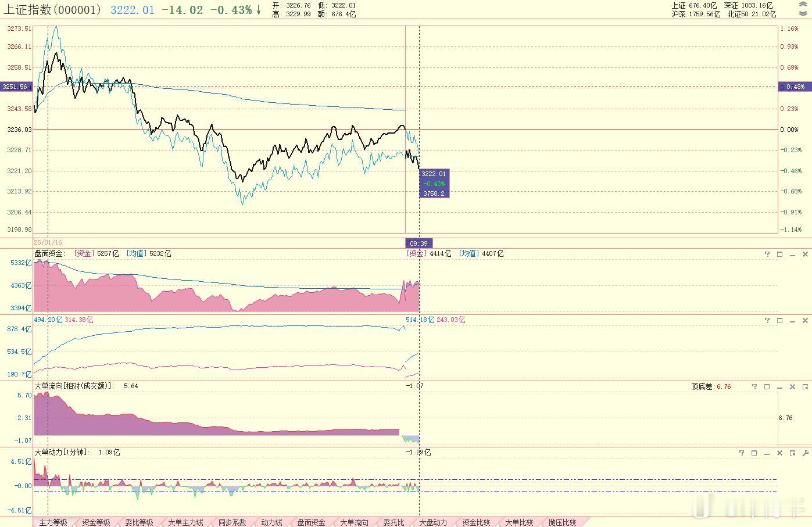Maximize the 大单流向 panel
The image size is (812, 527).
point(767,387)
